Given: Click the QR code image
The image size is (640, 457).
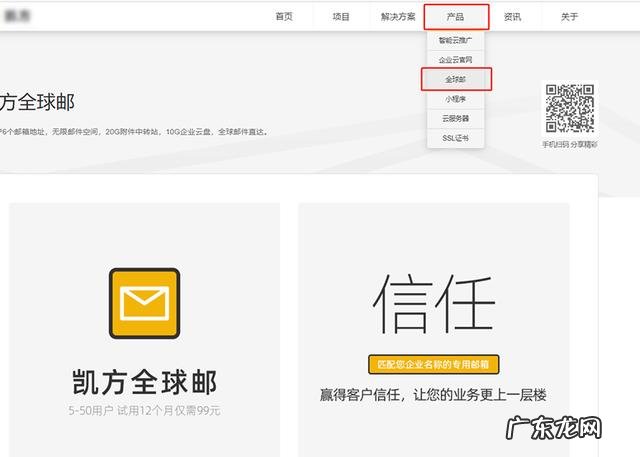Looking at the screenshot, I should 570,109.
